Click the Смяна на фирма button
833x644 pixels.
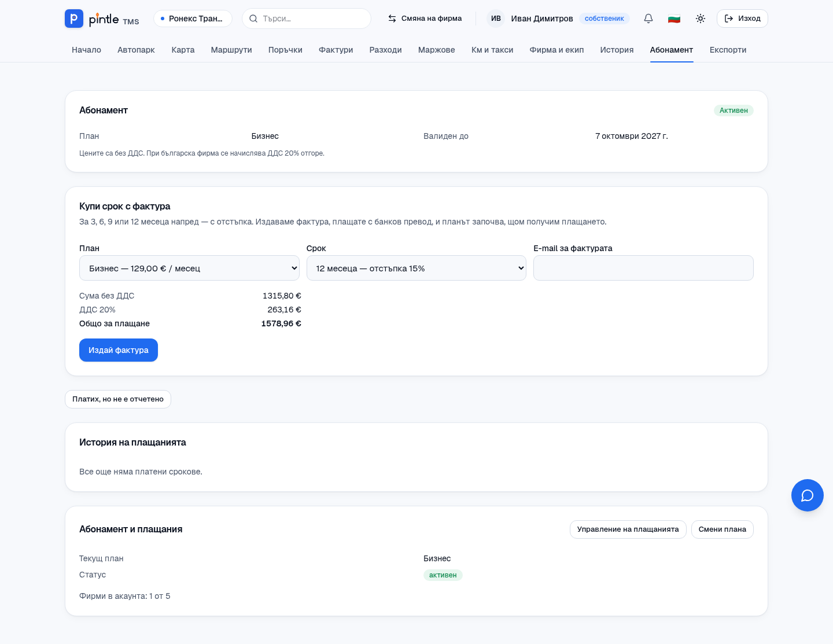tap(425, 19)
